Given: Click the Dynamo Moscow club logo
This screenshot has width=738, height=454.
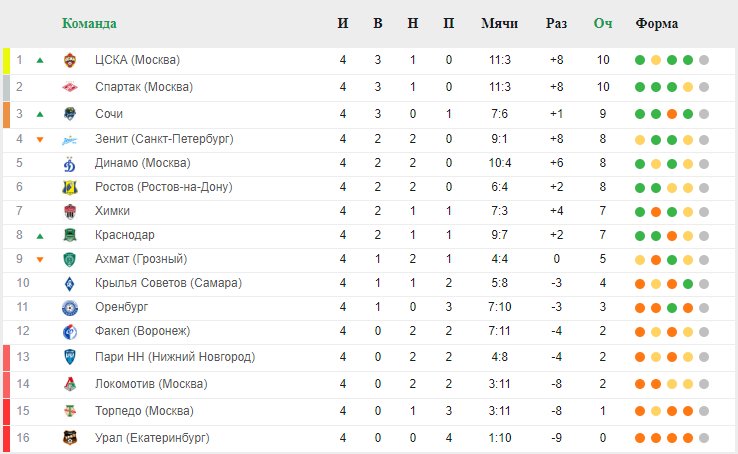Looking at the screenshot, I should 70,164.
